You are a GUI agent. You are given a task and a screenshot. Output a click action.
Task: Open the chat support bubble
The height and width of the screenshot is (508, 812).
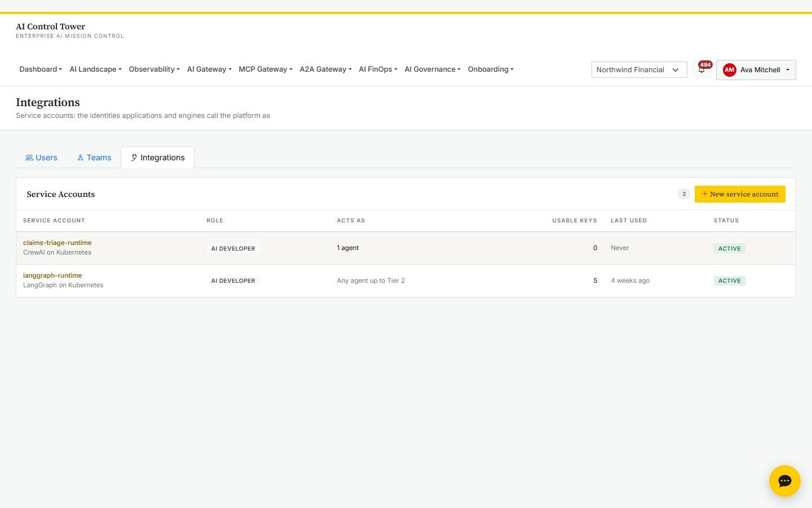pyautogui.click(x=784, y=481)
